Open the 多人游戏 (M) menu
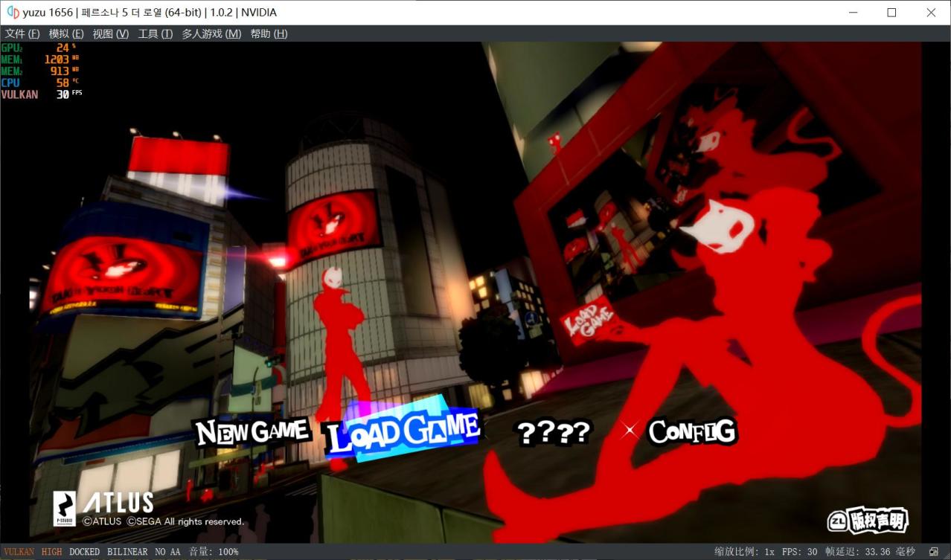This screenshot has width=951, height=560. pyautogui.click(x=211, y=33)
